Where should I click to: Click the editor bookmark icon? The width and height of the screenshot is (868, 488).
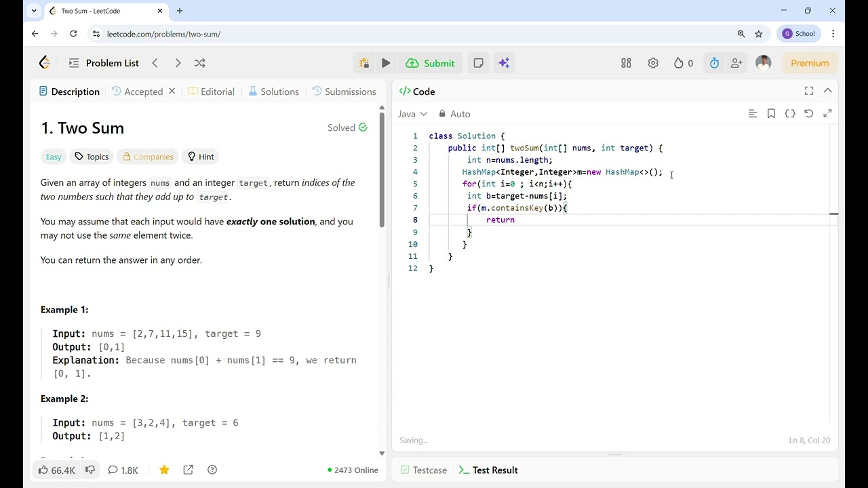point(771,114)
